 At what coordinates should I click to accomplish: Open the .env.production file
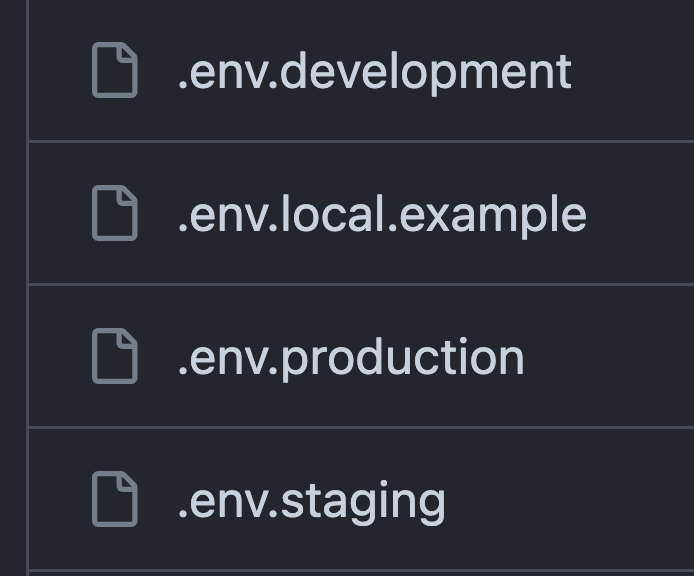coord(351,357)
